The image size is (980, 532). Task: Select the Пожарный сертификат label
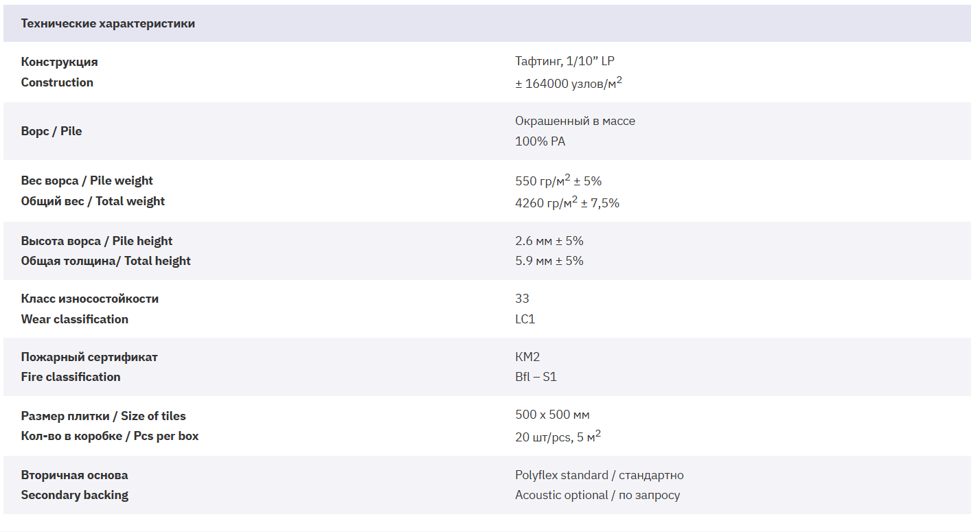tap(89, 357)
